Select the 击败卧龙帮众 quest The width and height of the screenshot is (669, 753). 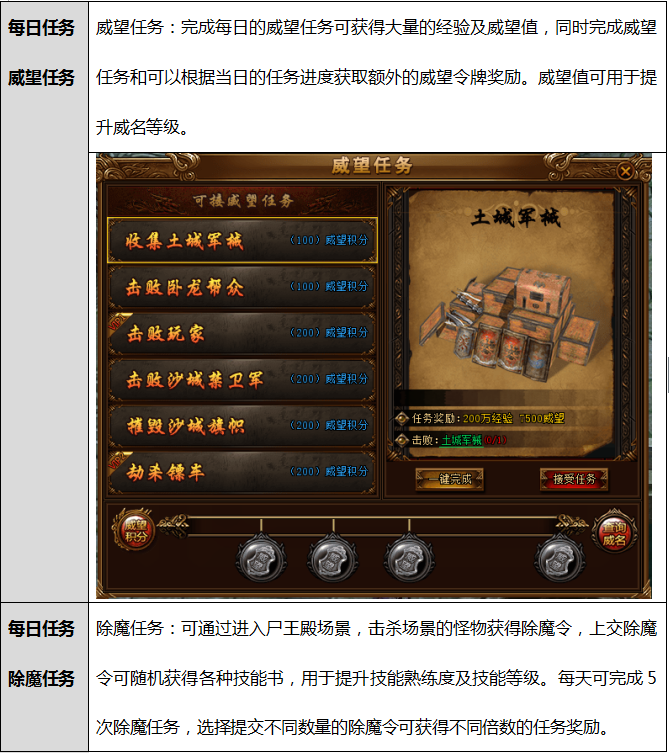pos(242,287)
